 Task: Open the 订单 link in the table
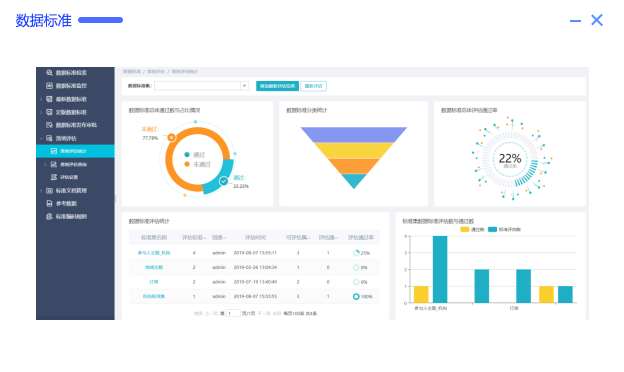[x=154, y=282]
